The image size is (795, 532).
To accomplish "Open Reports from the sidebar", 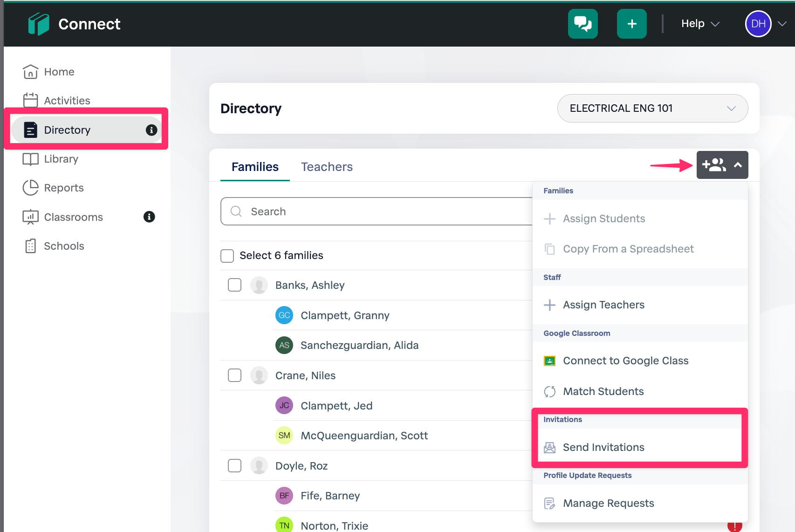I will coord(63,188).
